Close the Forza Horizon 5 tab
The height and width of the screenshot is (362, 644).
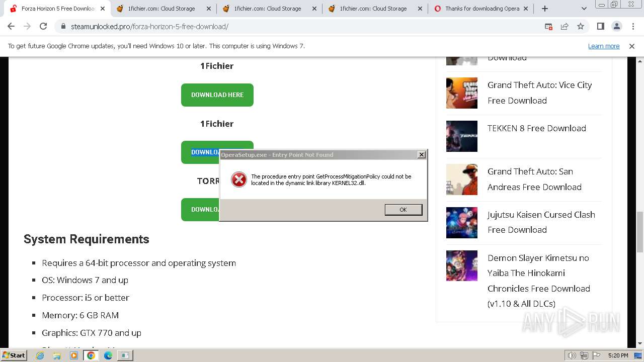[102, 9]
